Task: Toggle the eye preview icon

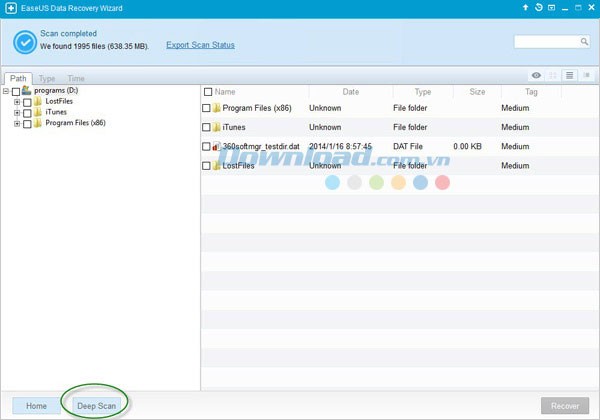Action: coord(537,75)
